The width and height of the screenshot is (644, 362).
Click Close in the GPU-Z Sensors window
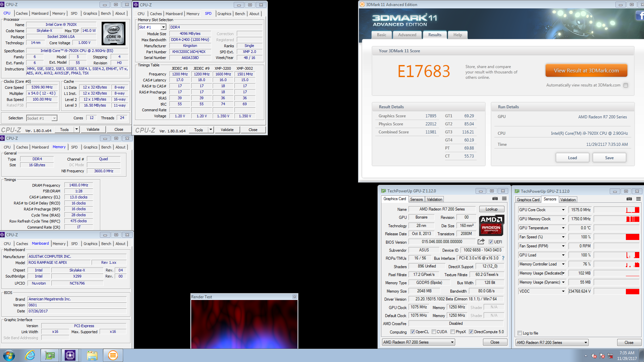pyautogui.click(x=629, y=343)
